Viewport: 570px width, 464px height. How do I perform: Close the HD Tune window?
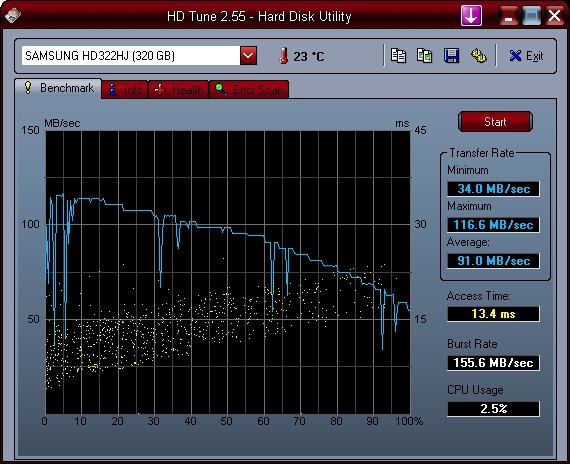pos(555,16)
